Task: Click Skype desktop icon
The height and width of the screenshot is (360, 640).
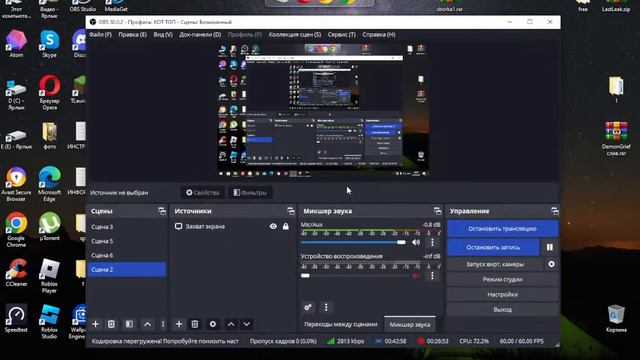Action: pyautogui.click(x=49, y=44)
